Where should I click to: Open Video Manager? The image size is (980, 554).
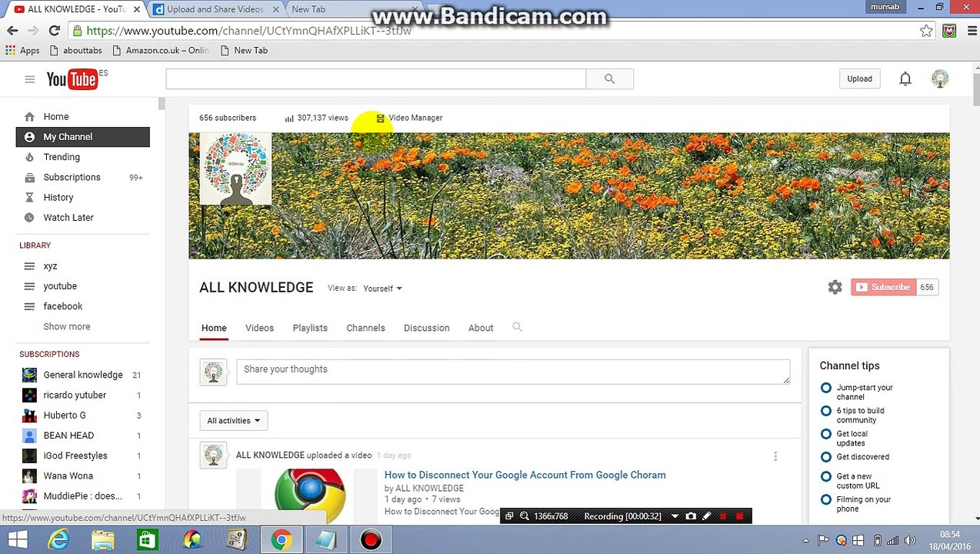click(409, 118)
